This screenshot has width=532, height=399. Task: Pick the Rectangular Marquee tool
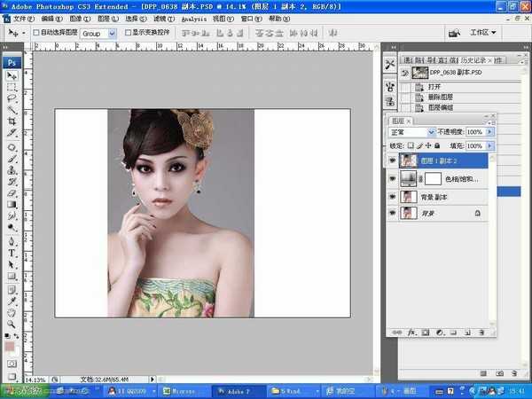12,87
